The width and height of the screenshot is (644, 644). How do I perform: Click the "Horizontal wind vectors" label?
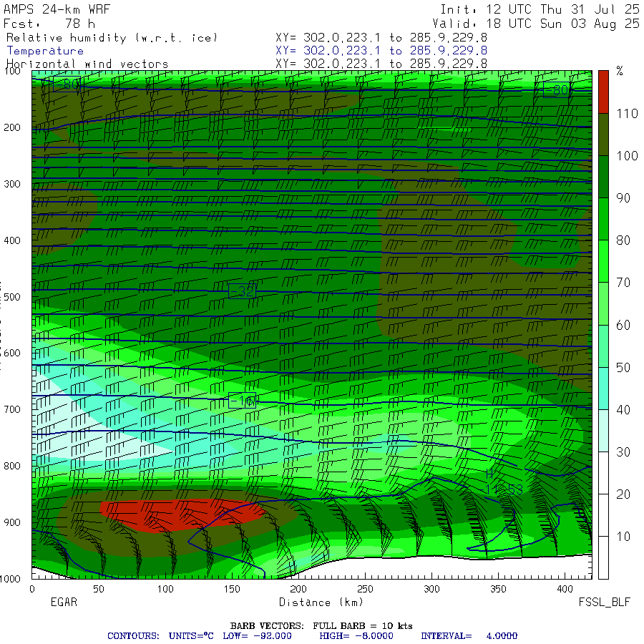point(87,64)
